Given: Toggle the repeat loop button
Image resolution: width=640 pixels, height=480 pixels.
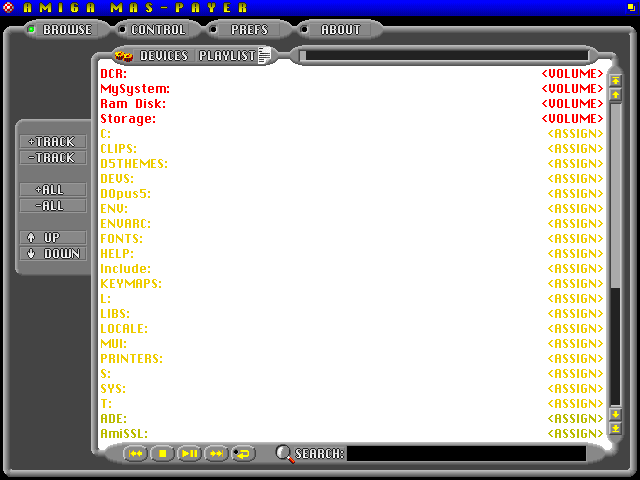Looking at the screenshot, I should (243, 454).
